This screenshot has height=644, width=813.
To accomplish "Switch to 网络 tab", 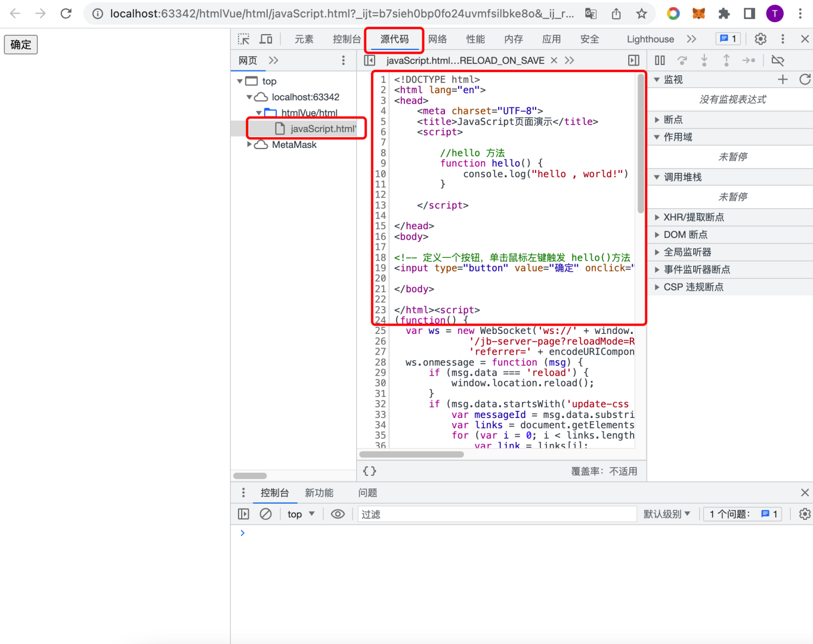I will pos(437,39).
